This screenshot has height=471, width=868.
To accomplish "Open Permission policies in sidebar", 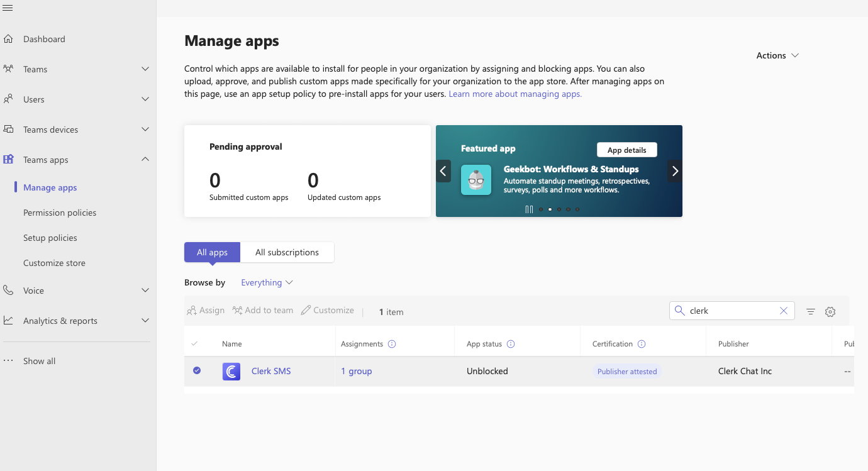I will coord(60,213).
